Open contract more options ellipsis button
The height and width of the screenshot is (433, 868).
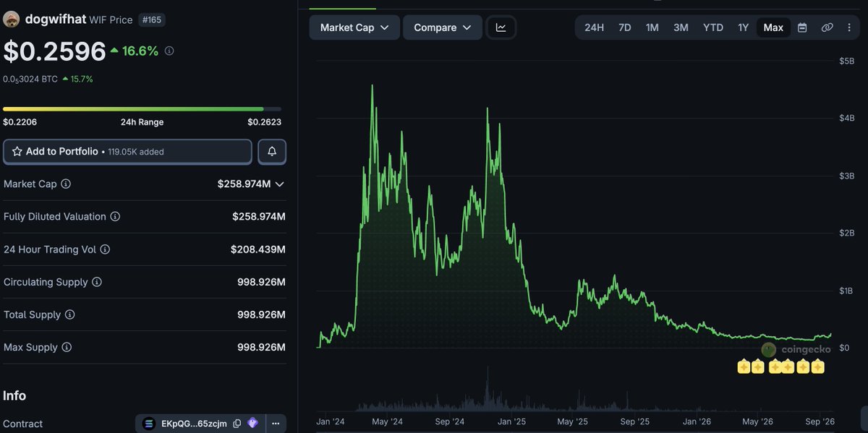[x=276, y=424]
